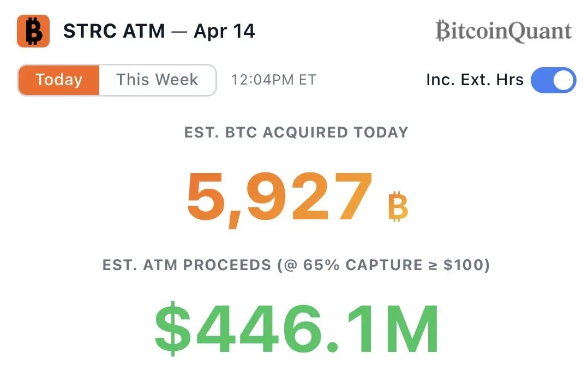
Task: Click the Inc. Ext. Hrs label text
Action: 475,80
